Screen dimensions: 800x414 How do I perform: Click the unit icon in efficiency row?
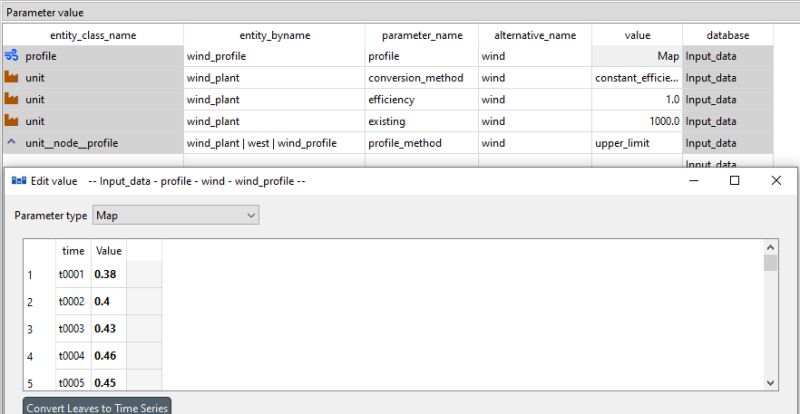click(x=11, y=100)
